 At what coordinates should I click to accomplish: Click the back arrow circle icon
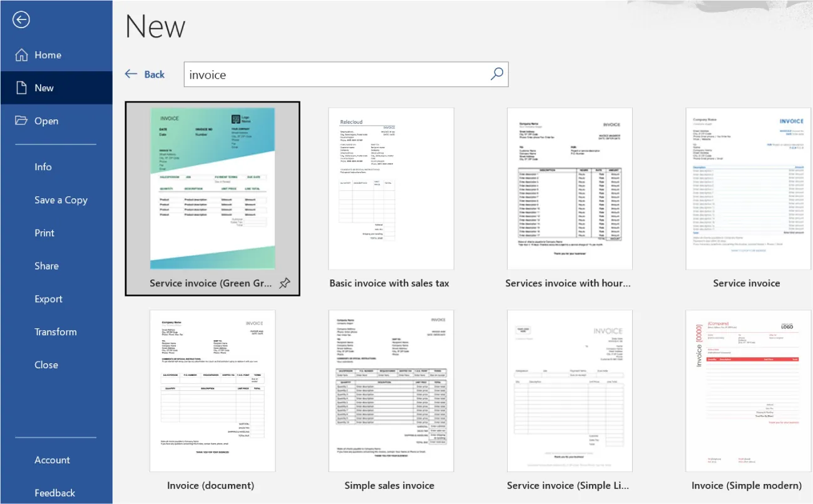pos(21,19)
